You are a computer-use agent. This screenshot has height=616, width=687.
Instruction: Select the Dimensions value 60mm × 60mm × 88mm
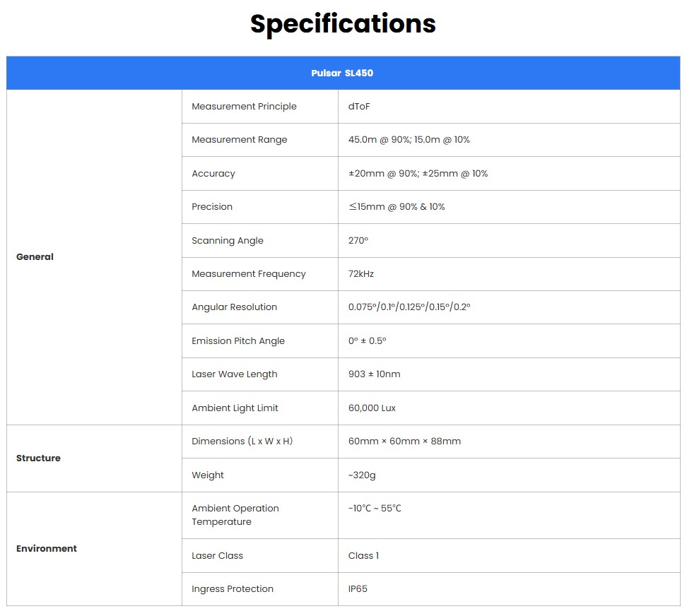pyautogui.click(x=404, y=442)
